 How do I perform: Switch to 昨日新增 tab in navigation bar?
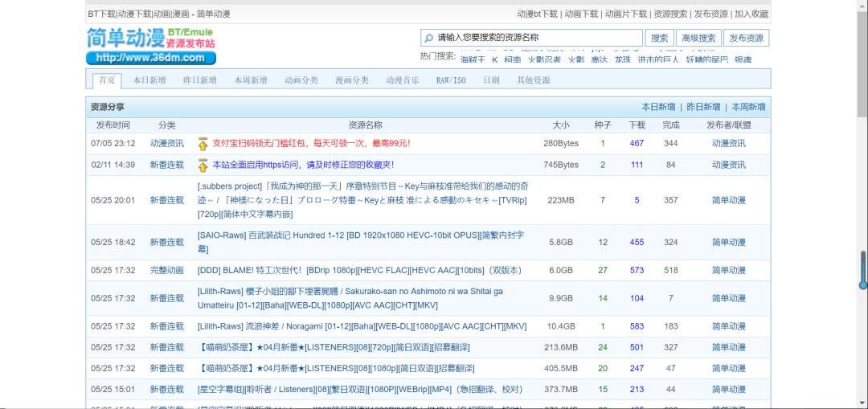(x=200, y=80)
